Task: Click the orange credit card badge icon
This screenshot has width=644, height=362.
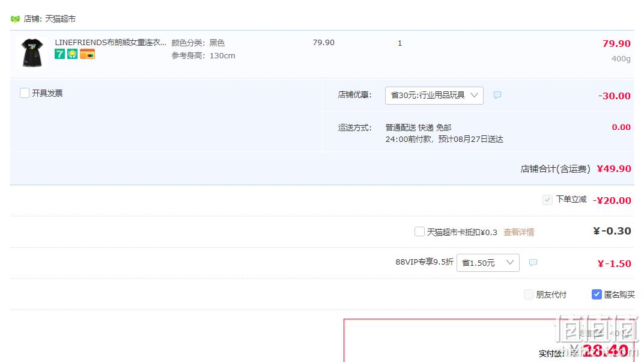Action: click(88, 54)
